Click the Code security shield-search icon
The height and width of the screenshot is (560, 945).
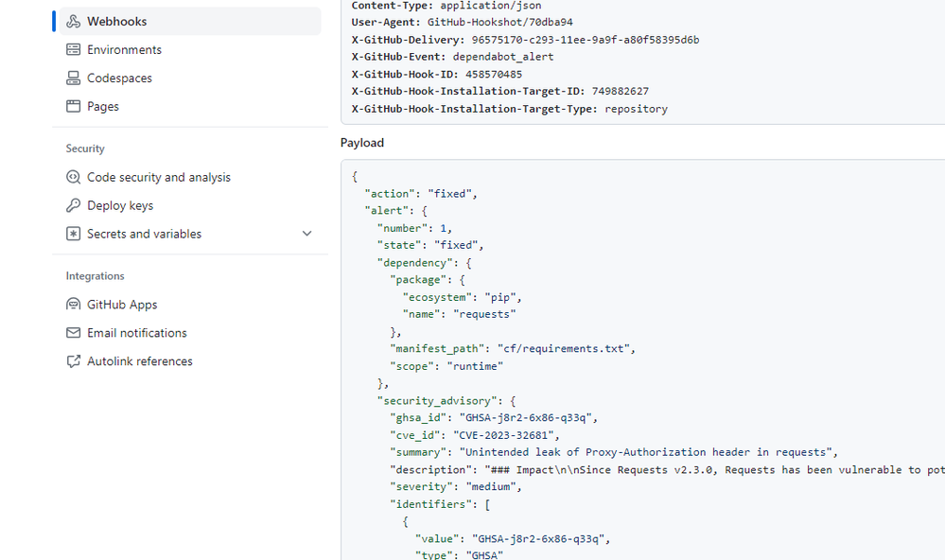[x=73, y=177]
